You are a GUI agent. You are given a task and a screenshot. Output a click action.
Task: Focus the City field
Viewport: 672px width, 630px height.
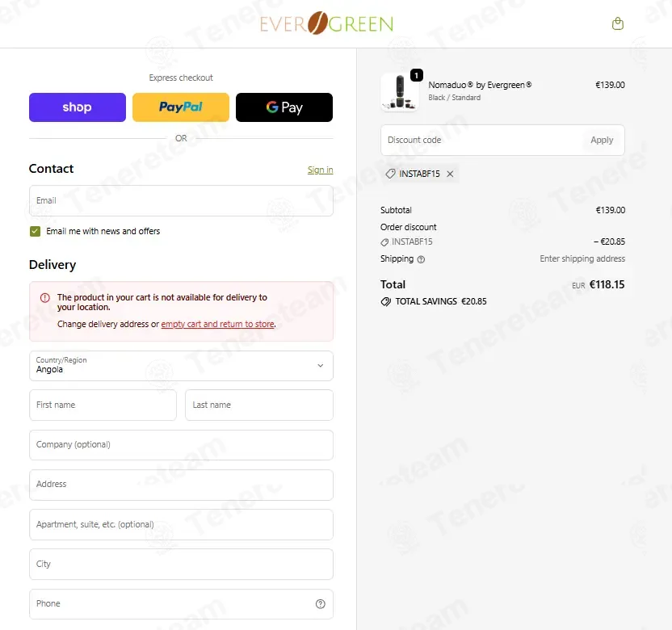point(181,564)
